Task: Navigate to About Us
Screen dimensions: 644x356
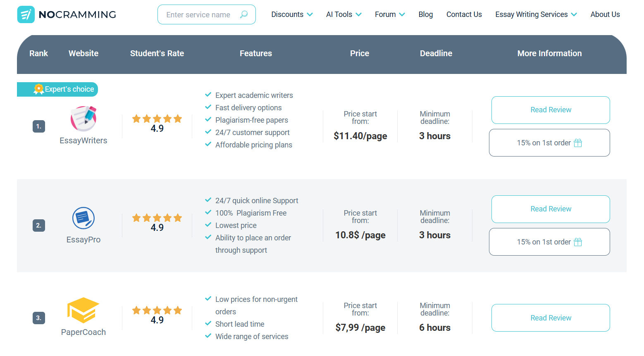Action: tap(605, 14)
